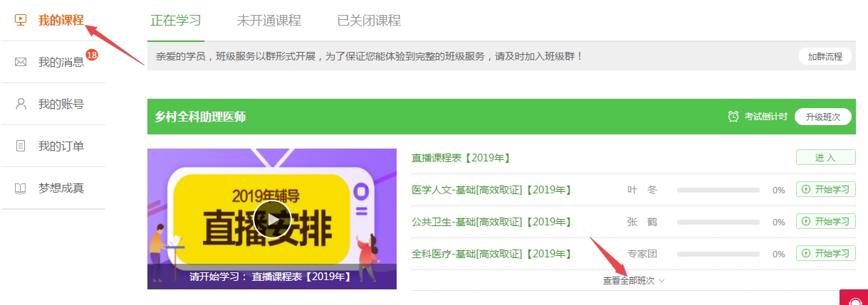Click the 梦想成真 book icon
The image size is (868, 305).
21,188
